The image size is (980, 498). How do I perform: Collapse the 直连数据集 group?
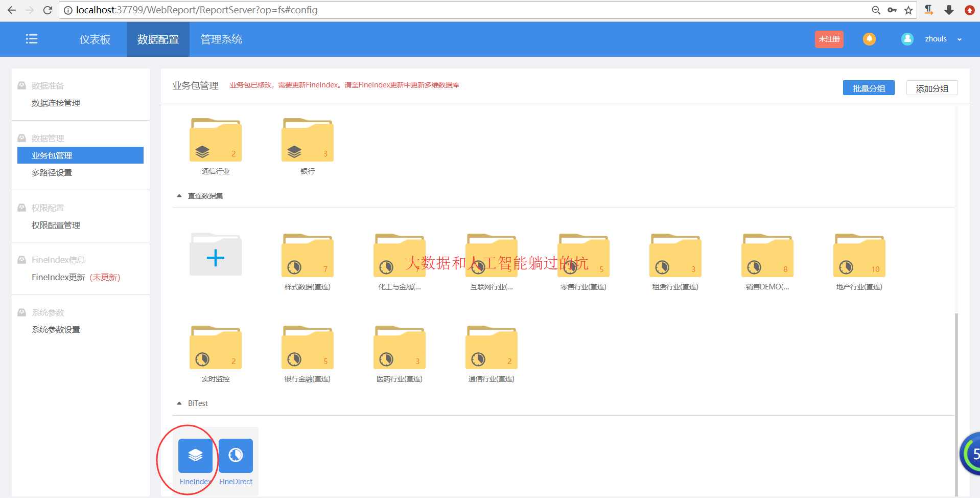point(179,196)
